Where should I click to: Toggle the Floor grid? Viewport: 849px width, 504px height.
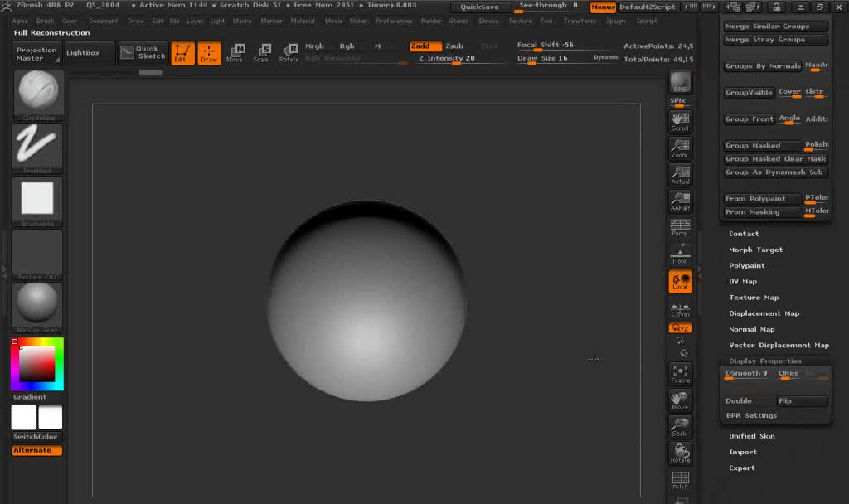tap(680, 254)
